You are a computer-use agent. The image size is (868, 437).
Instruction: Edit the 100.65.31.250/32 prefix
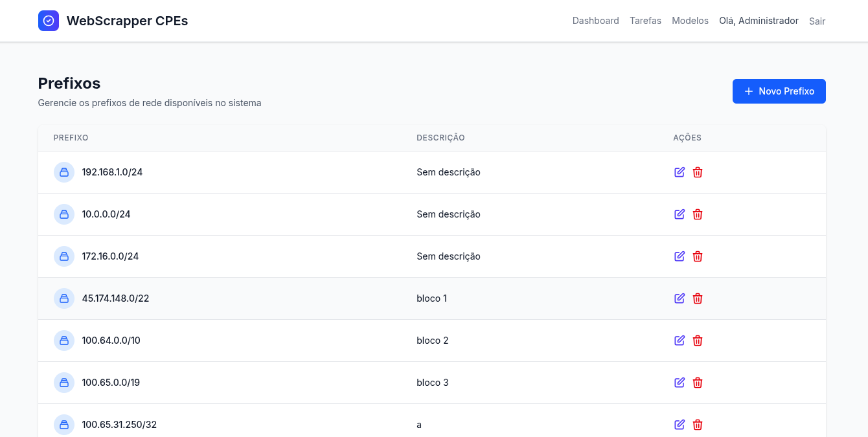tap(680, 425)
